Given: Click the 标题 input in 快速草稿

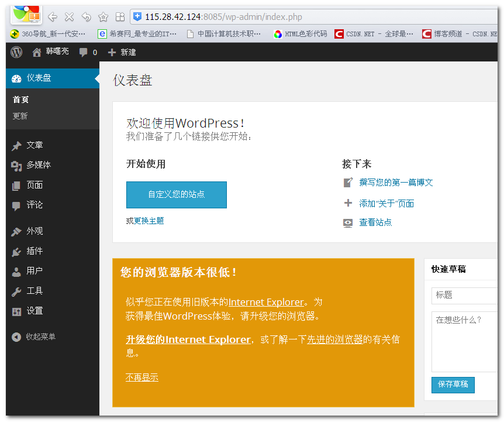Looking at the screenshot, I should click(x=464, y=295).
